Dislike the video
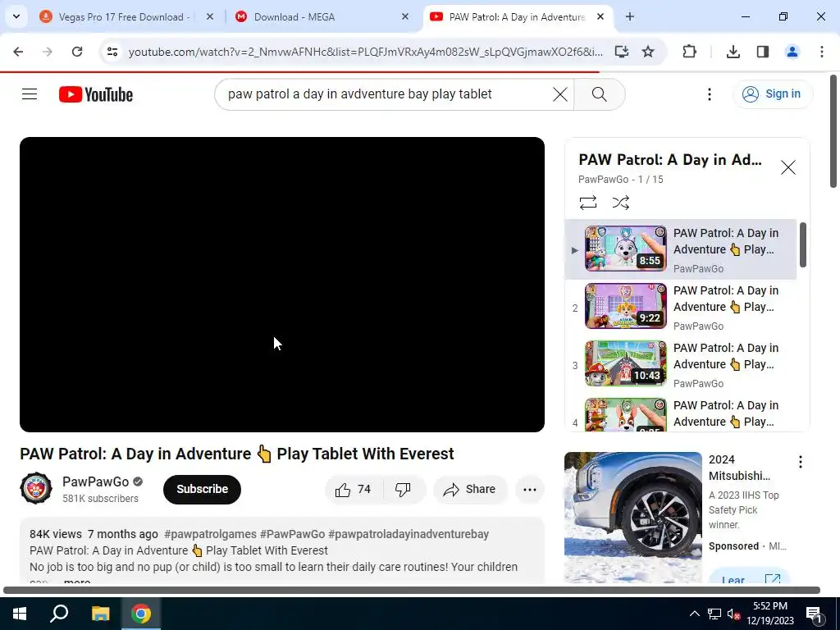The width and height of the screenshot is (840, 630). [x=402, y=490]
